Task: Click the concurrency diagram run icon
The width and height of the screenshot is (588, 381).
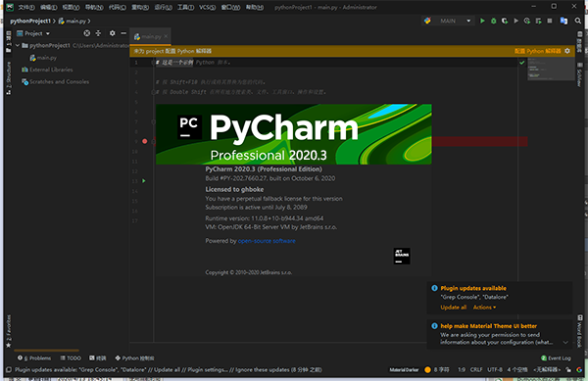Action: 538,21
